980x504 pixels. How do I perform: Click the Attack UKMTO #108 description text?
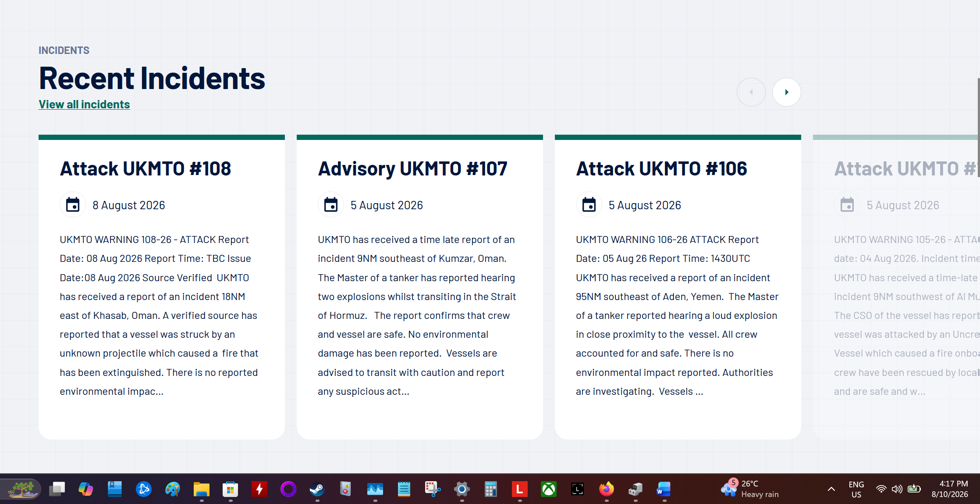click(159, 315)
